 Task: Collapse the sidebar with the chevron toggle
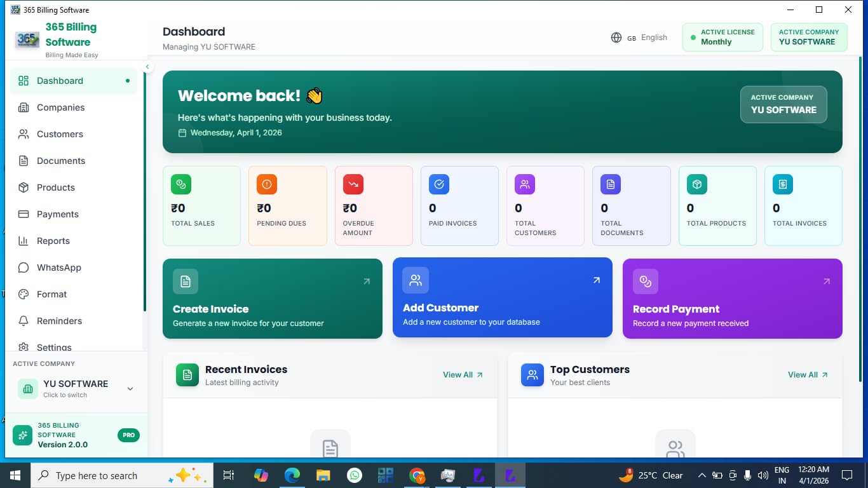pyautogui.click(x=147, y=67)
